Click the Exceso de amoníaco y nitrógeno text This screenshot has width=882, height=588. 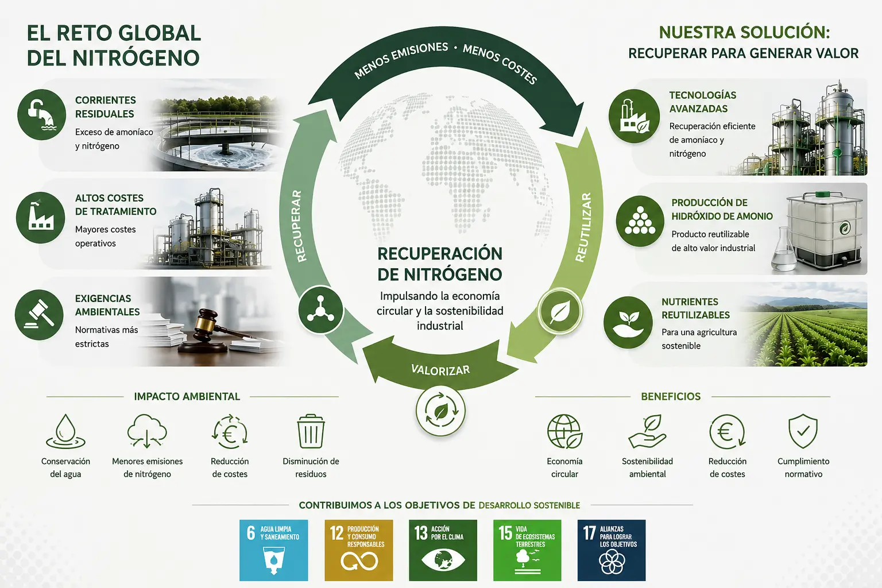[114, 139]
